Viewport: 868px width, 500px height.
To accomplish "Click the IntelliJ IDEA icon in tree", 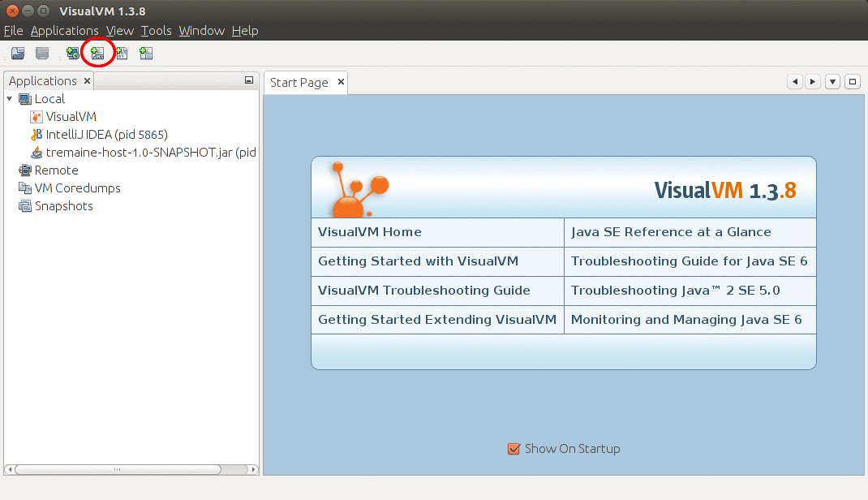I will 37,135.
